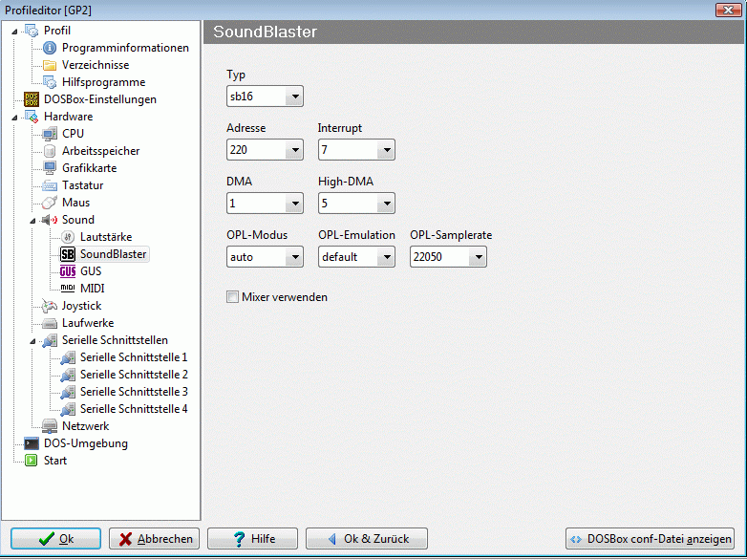This screenshot has width=747, height=560.
Task: Click the Maus mouse icon
Action: point(50,203)
